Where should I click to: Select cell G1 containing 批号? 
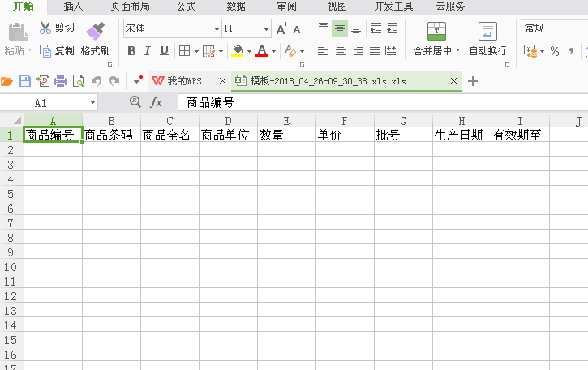(403, 135)
